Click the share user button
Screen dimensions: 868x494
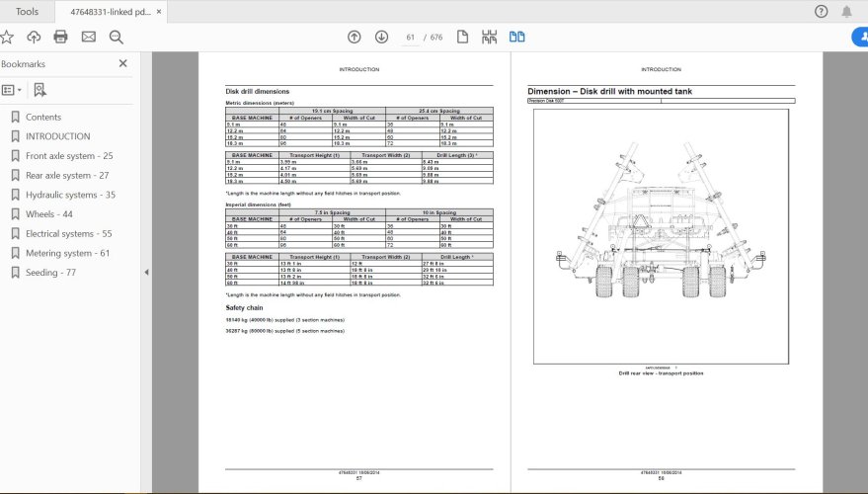[860, 38]
